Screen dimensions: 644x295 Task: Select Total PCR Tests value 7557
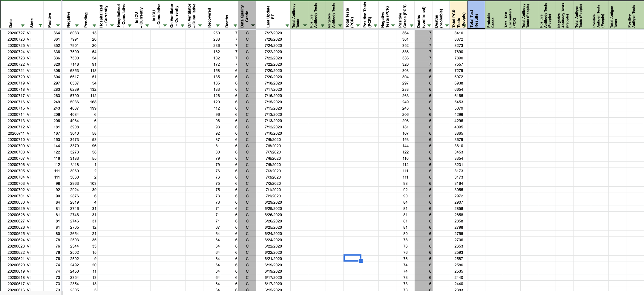[459, 64]
